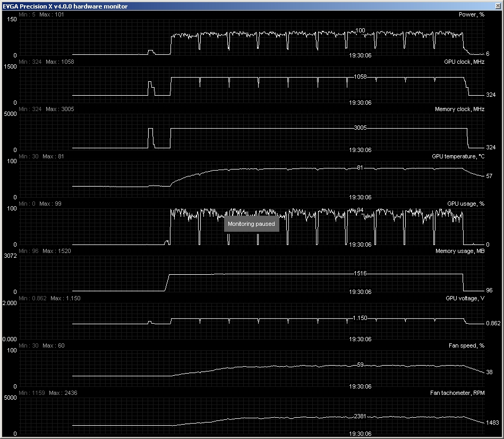
Task: Click the 'GPU clock, MHz' graph label
Action: [x=464, y=62]
